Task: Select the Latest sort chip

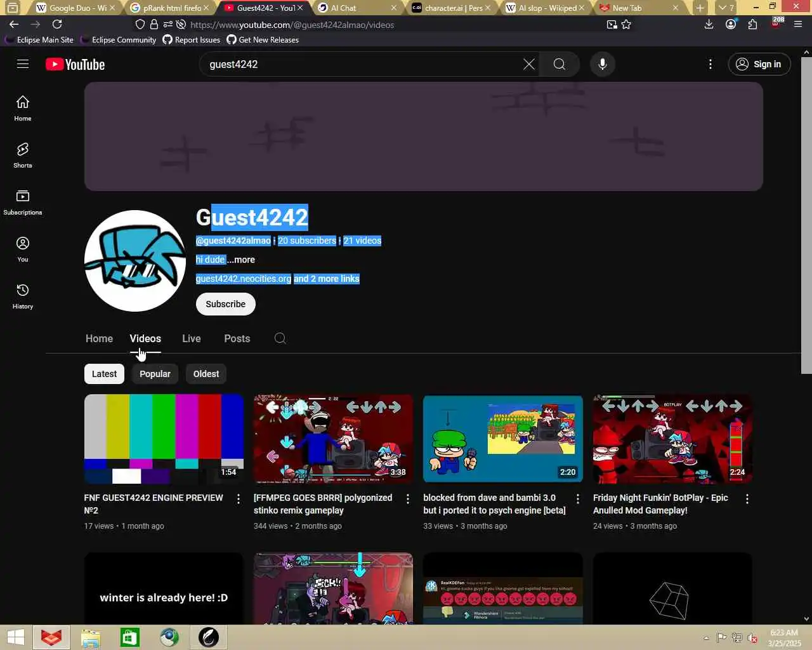Action: (104, 374)
